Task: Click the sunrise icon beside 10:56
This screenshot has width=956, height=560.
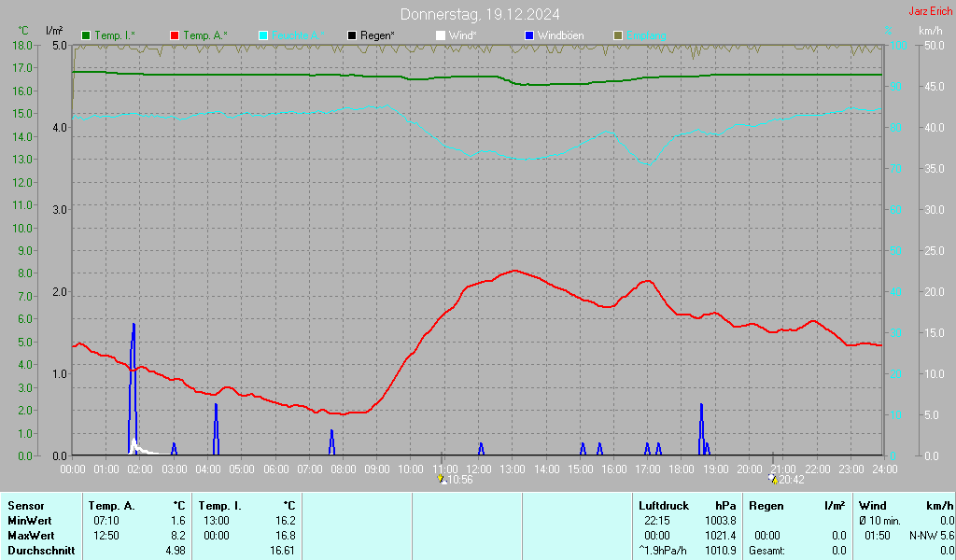Action: pos(442,480)
